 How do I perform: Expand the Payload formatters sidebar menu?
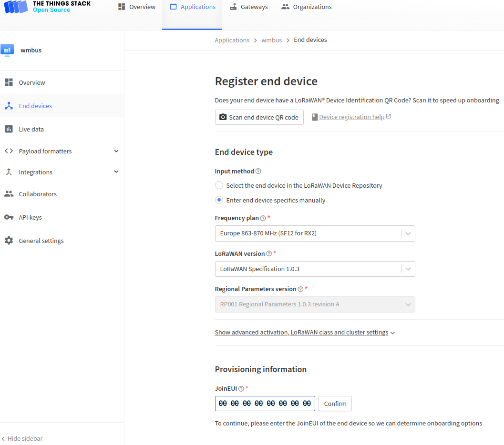point(116,151)
